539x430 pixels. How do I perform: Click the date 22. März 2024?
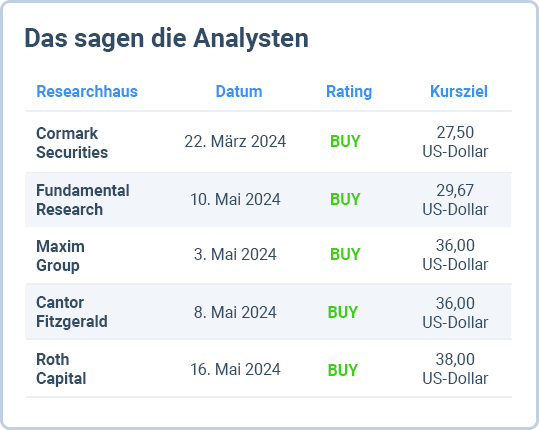click(235, 141)
